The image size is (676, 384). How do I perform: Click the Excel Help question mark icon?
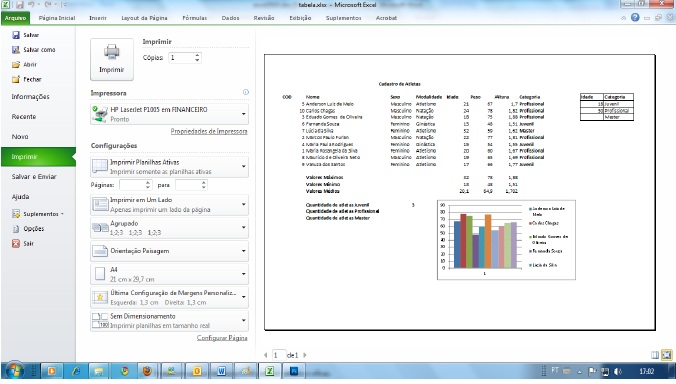[x=635, y=17]
